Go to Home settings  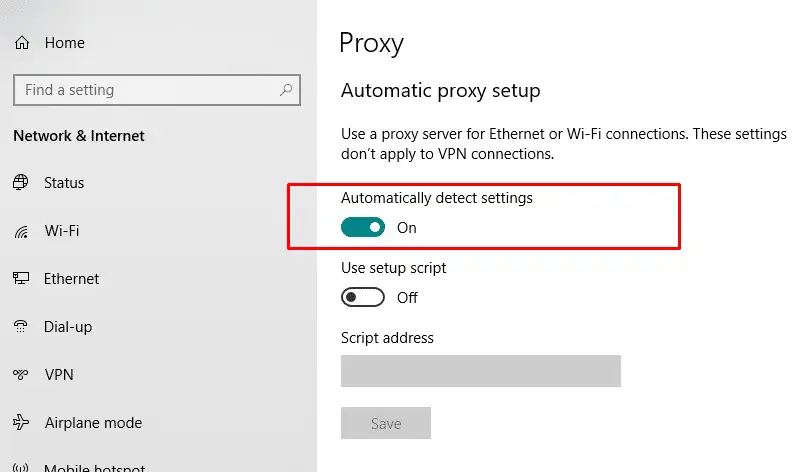[65, 42]
